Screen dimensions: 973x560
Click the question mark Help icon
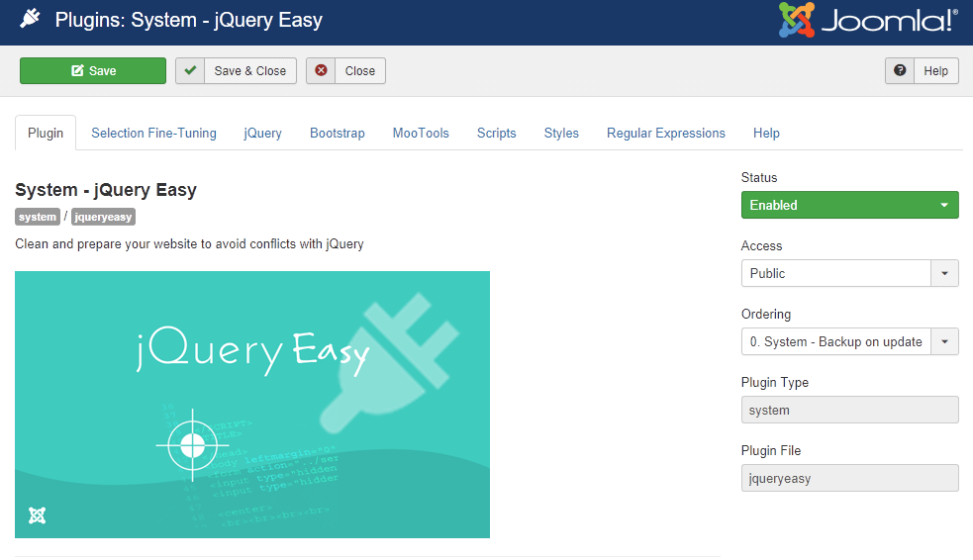point(900,70)
